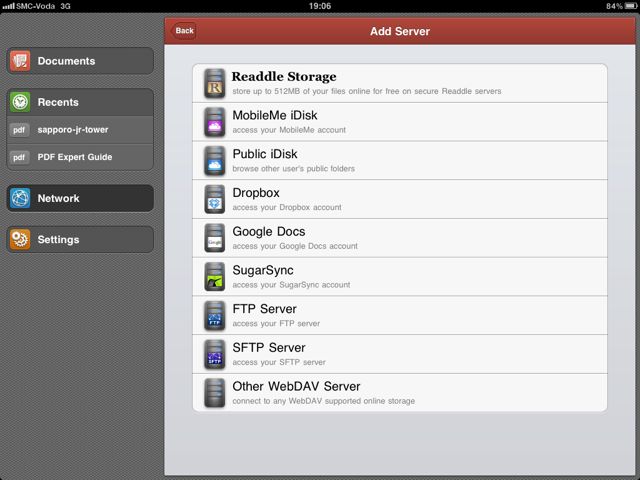The image size is (640, 480).
Task: Click the Google Docs server icon
Action: click(215, 238)
